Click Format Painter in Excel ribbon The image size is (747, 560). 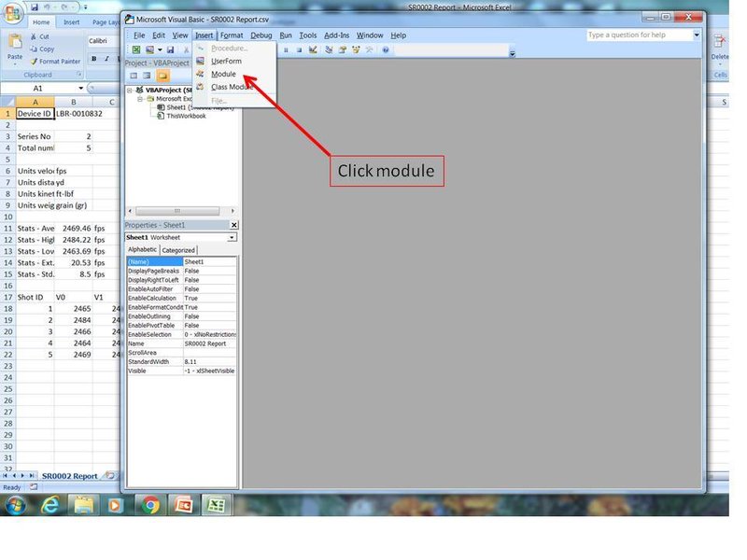pos(55,62)
